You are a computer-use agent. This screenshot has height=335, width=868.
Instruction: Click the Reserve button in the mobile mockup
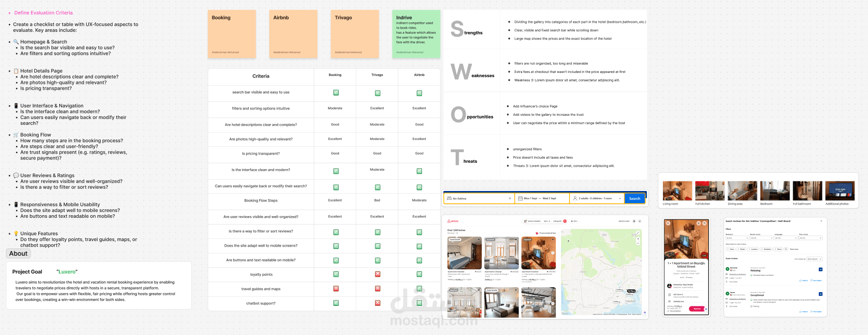tap(697, 309)
